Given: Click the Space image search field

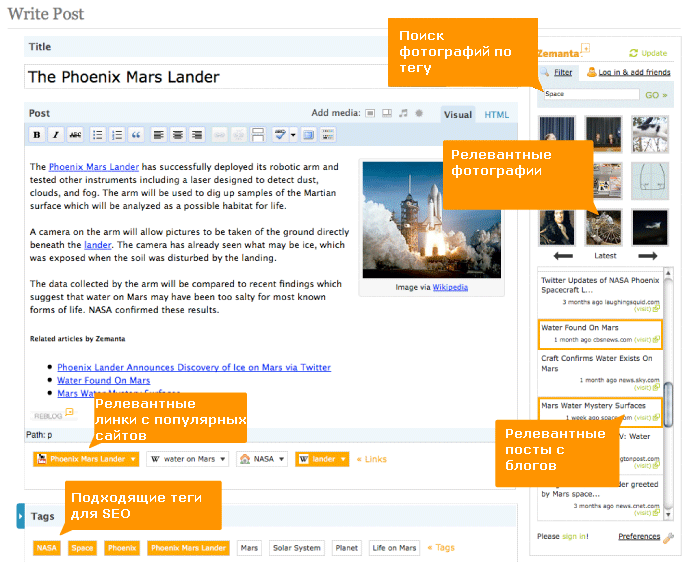Looking at the screenshot, I should [592, 94].
